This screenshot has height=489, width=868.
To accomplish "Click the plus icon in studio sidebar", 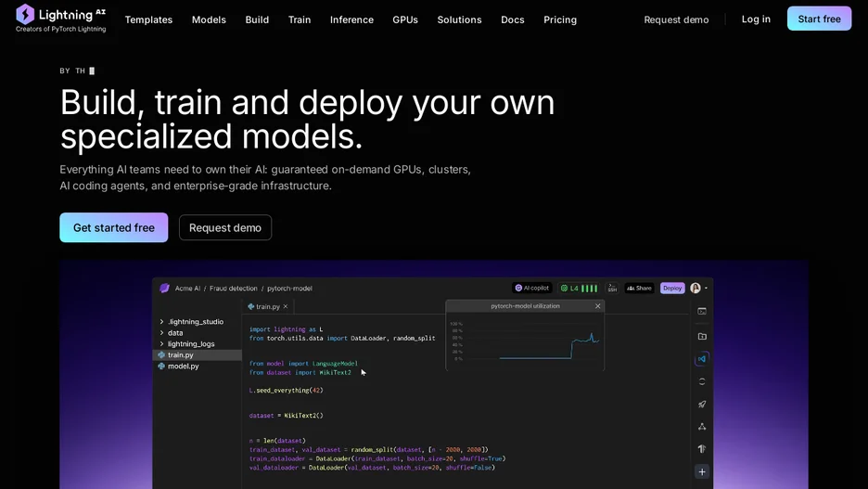I will (702, 471).
